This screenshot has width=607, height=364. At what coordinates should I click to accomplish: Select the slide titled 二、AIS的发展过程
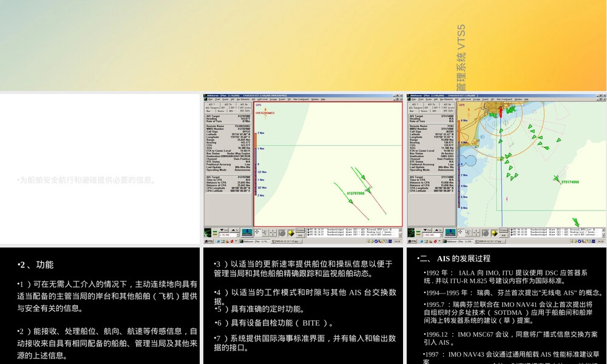(506, 306)
